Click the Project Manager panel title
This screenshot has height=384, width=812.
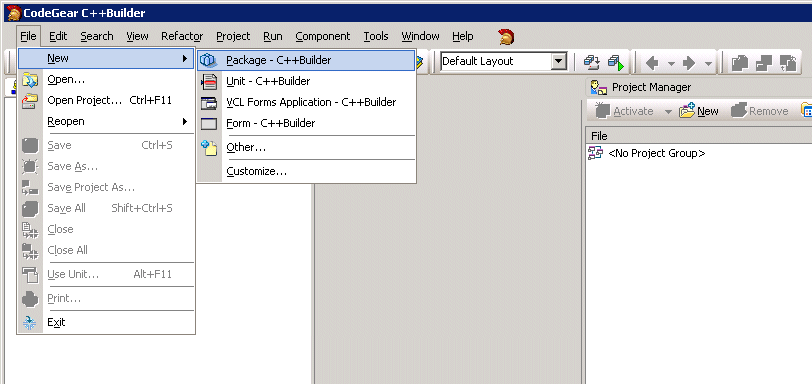coord(651,87)
